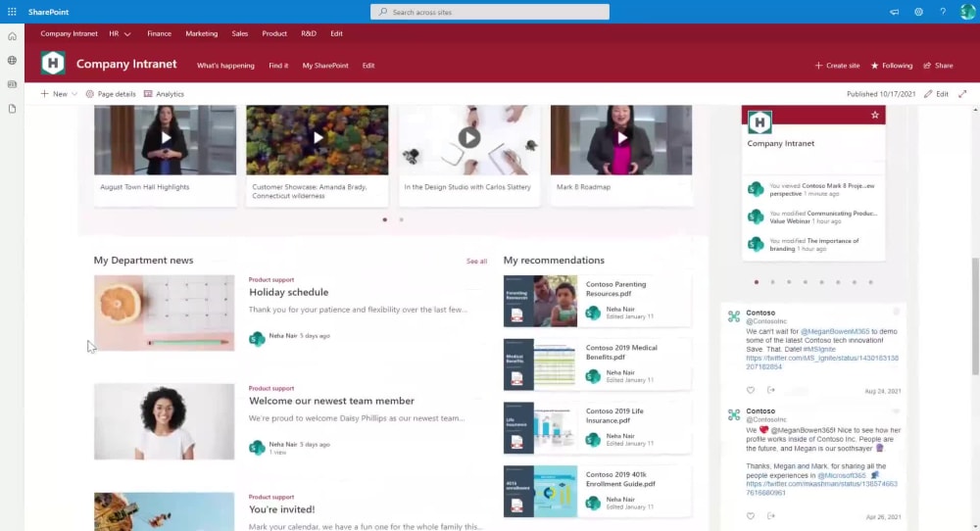Open Sales in hub navigation
This screenshot has height=531, width=980.
point(240,33)
